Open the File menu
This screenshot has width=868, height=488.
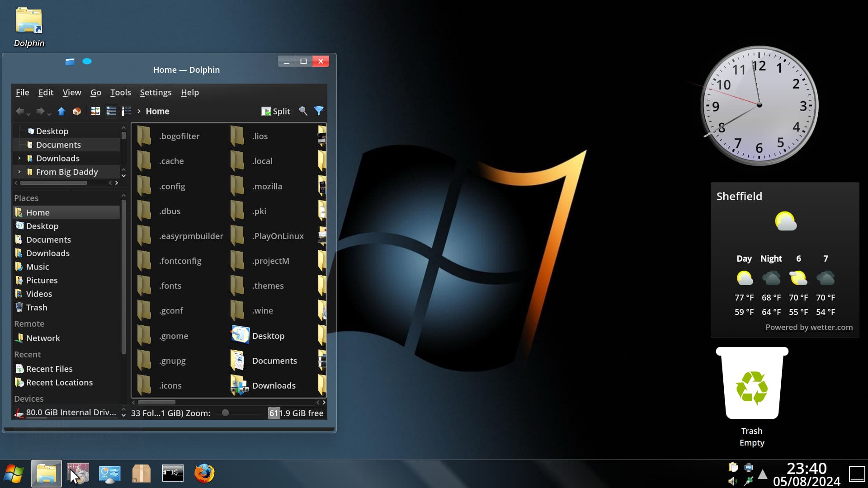(x=22, y=93)
